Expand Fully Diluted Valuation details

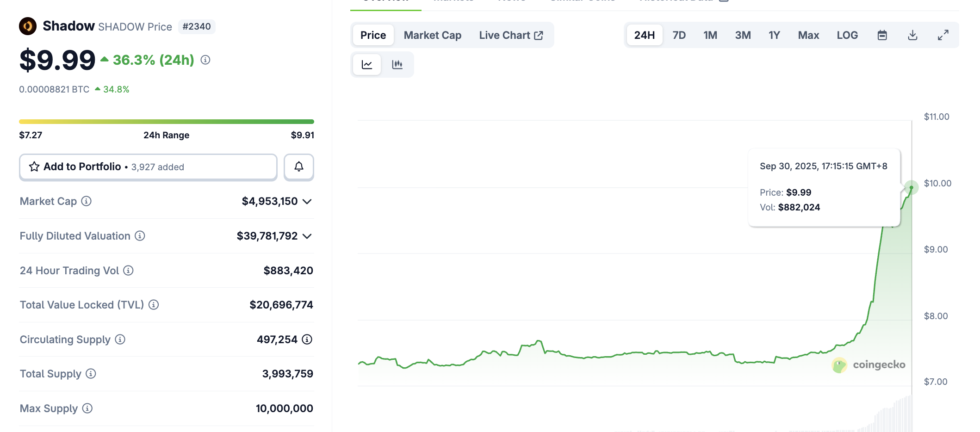click(x=307, y=236)
